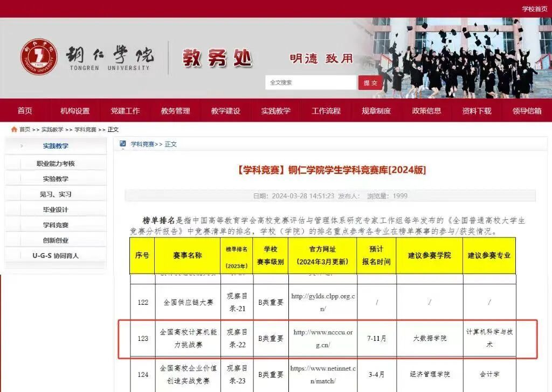552x392 pixels.
Task: Open the 资料下载 navigation menu
Action: [477, 111]
